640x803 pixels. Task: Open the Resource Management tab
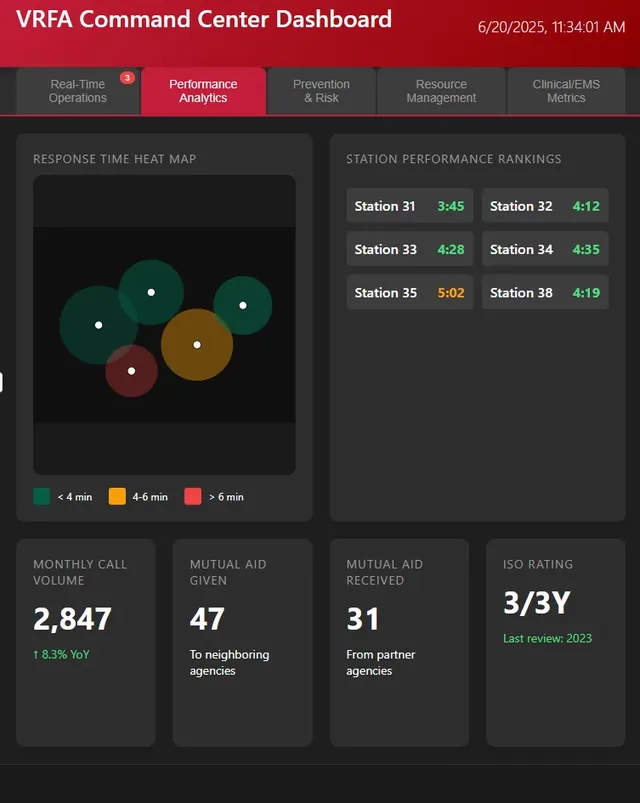click(x=441, y=91)
